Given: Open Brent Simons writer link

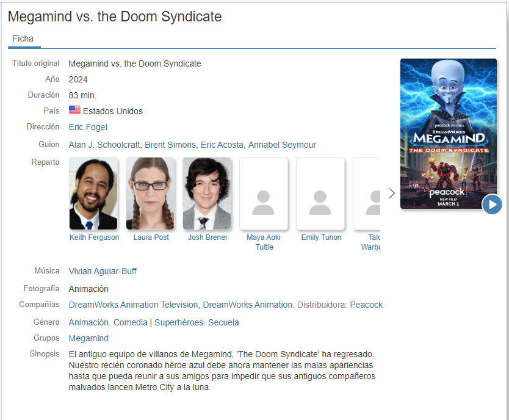Looking at the screenshot, I should 170,145.
